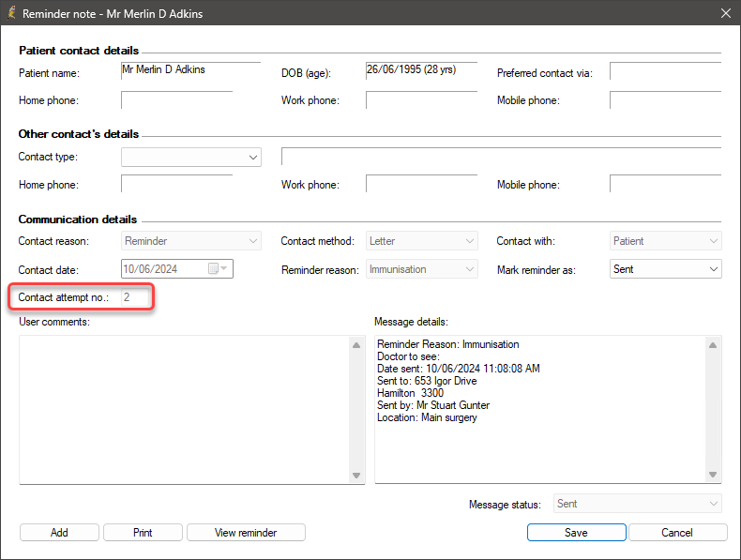Click the 'Sent to: 653 Igor Drive' line
This screenshot has width=741, height=560.
tap(427, 381)
